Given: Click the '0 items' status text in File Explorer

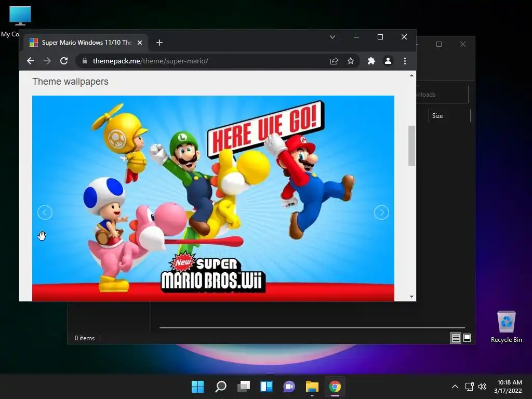Looking at the screenshot, I should pos(85,338).
